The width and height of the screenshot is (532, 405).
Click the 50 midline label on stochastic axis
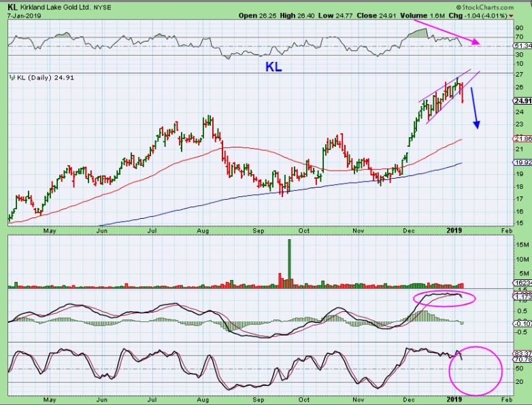tap(519, 369)
